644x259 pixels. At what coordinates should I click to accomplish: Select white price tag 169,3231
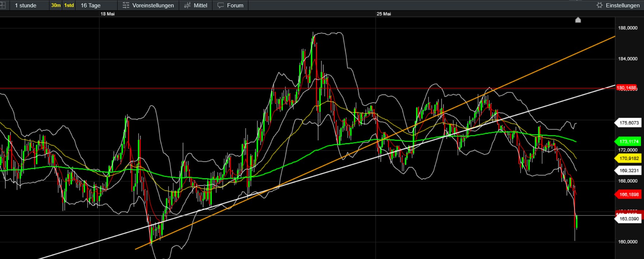[628, 171]
